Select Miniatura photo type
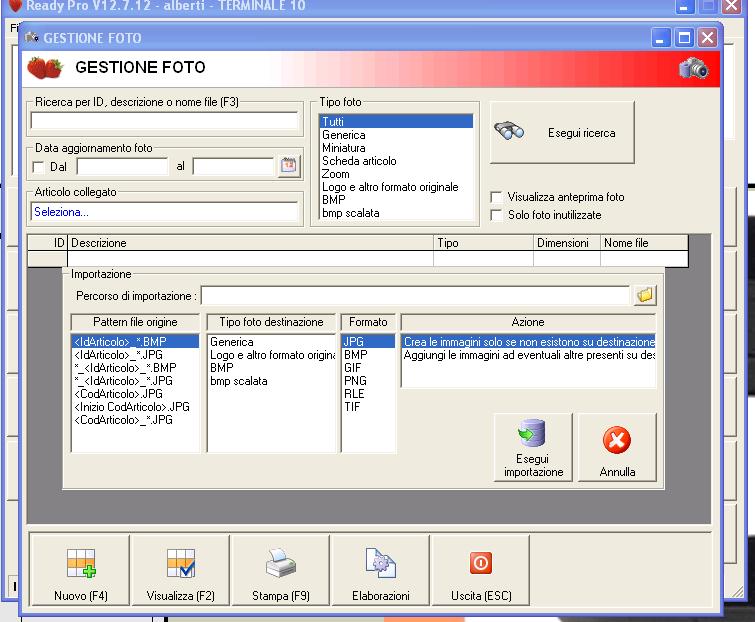The height and width of the screenshot is (622, 755). pos(395,148)
